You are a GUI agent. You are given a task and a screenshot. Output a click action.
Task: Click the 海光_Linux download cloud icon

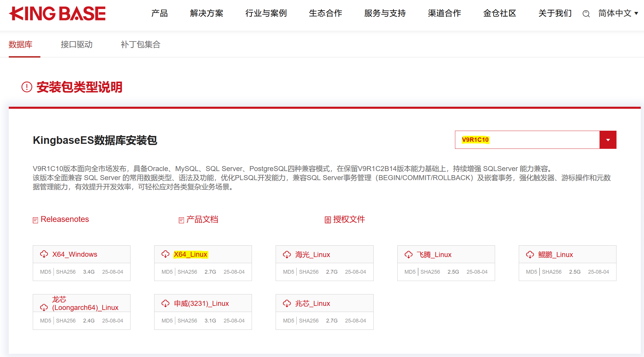(x=287, y=254)
